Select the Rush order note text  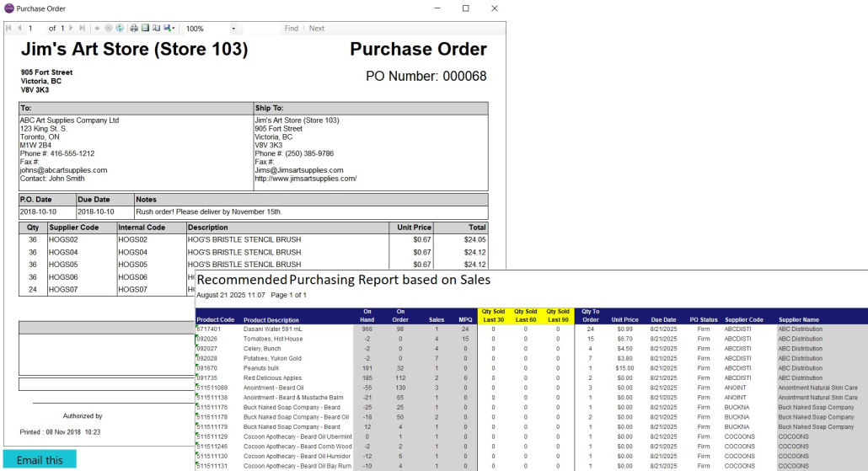pyautogui.click(x=209, y=211)
